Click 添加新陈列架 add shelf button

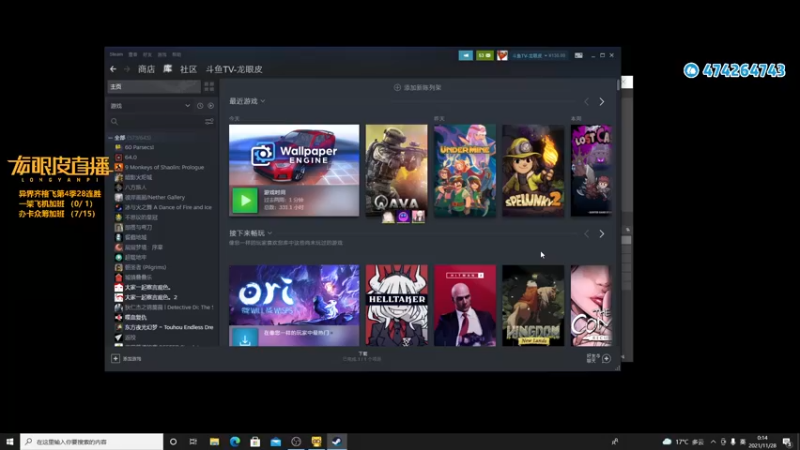click(x=417, y=88)
